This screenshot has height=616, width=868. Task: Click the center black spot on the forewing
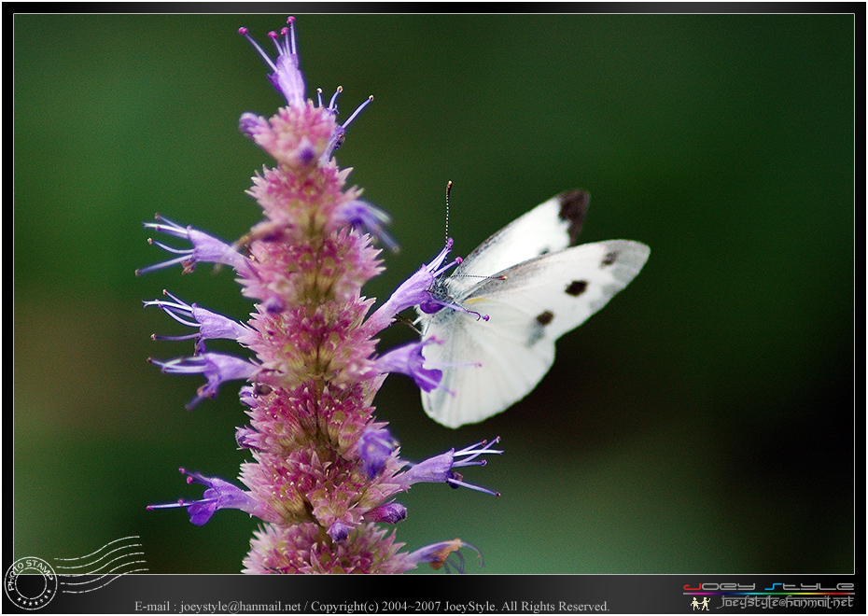pyautogui.click(x=576, y=287)
